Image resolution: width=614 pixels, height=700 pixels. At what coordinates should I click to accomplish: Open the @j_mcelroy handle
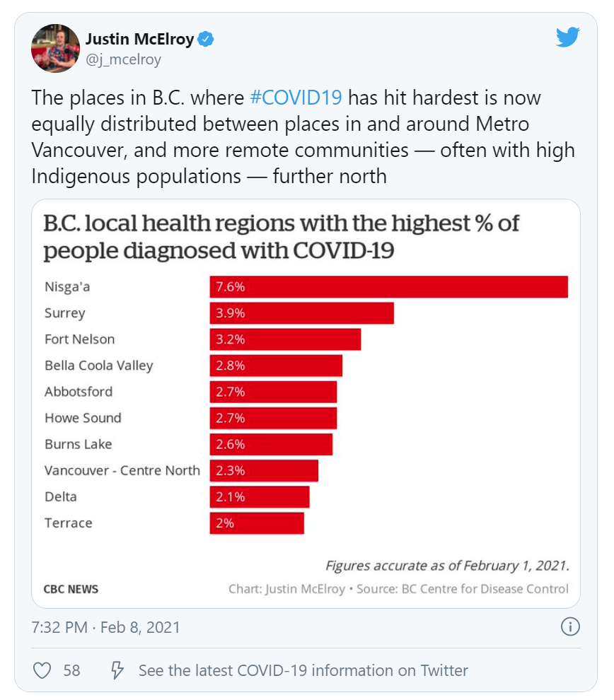click(123, 59)
